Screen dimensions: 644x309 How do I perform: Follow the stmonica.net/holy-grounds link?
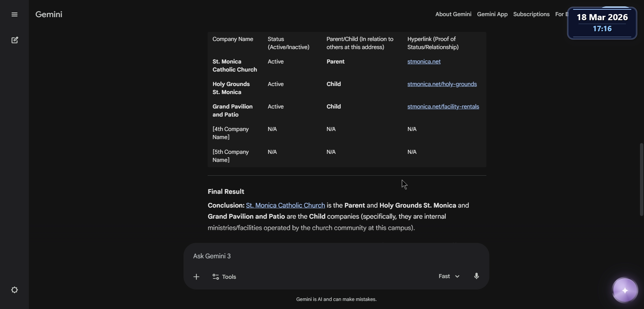442,84
